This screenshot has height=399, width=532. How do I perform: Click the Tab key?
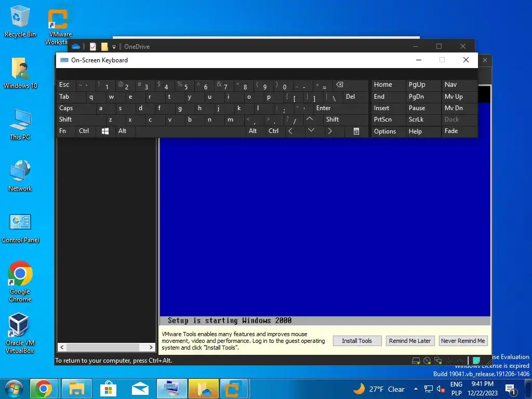pyautogui.click(x=71, y=97)
